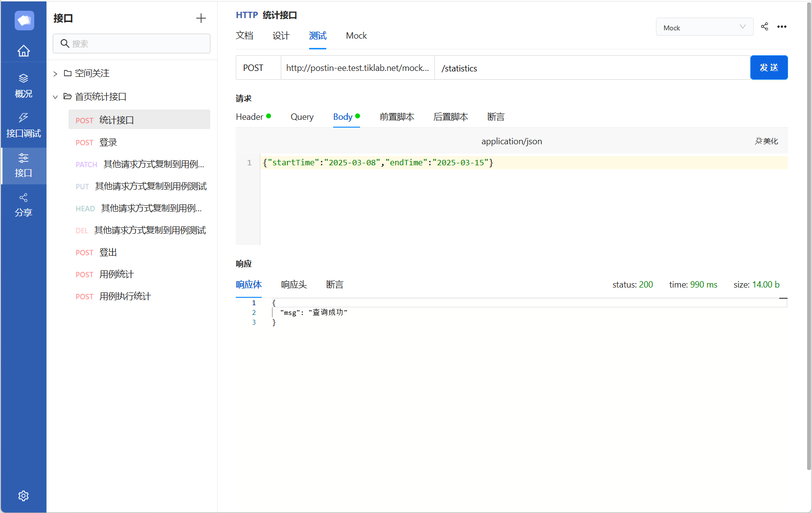Open the more options ellipsis menu

[x=782, y=26]
